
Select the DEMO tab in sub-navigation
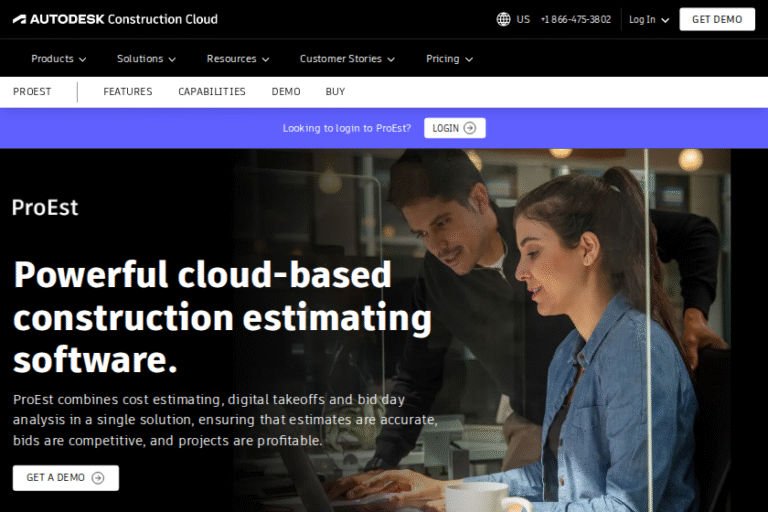(286, 92)
